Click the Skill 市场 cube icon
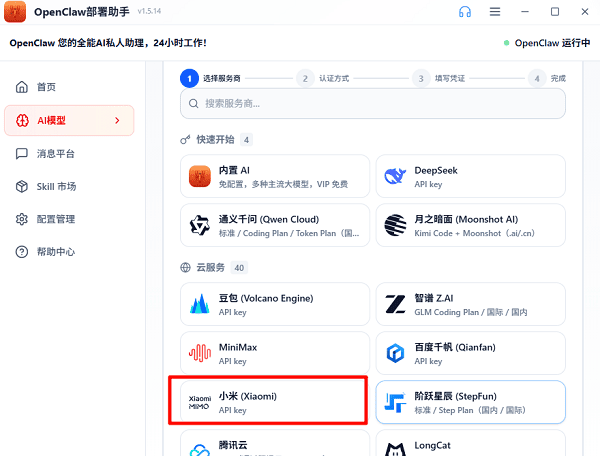600x456 pixels. tap(22, 186)
